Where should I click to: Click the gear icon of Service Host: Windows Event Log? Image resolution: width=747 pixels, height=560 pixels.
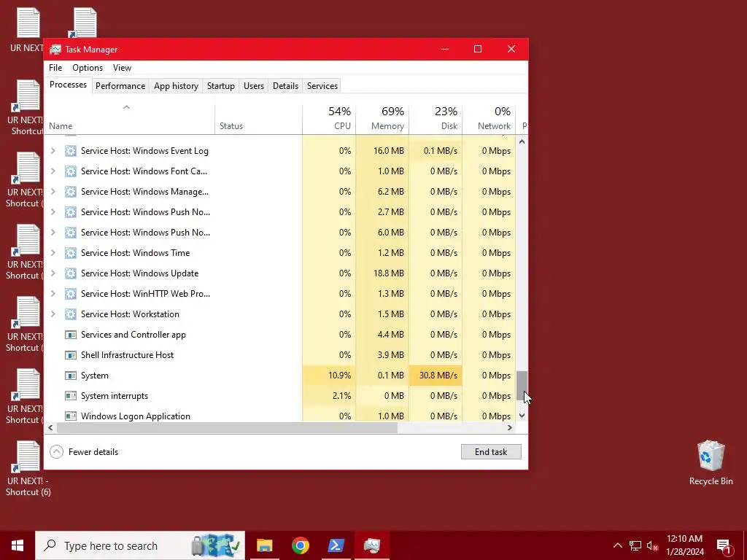point(71,151)
